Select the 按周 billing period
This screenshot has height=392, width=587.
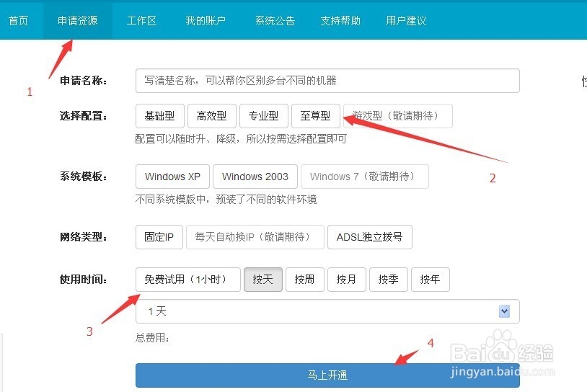point(305,280)
